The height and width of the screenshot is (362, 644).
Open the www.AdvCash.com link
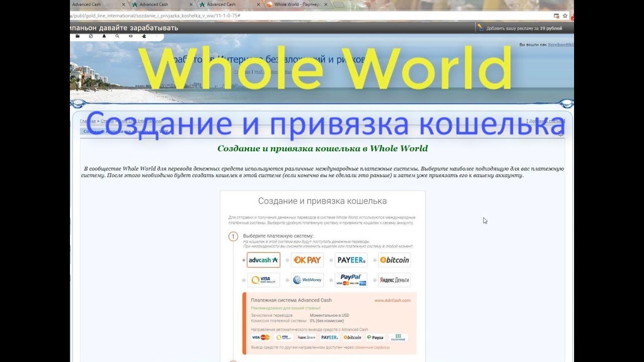[392, 300]
